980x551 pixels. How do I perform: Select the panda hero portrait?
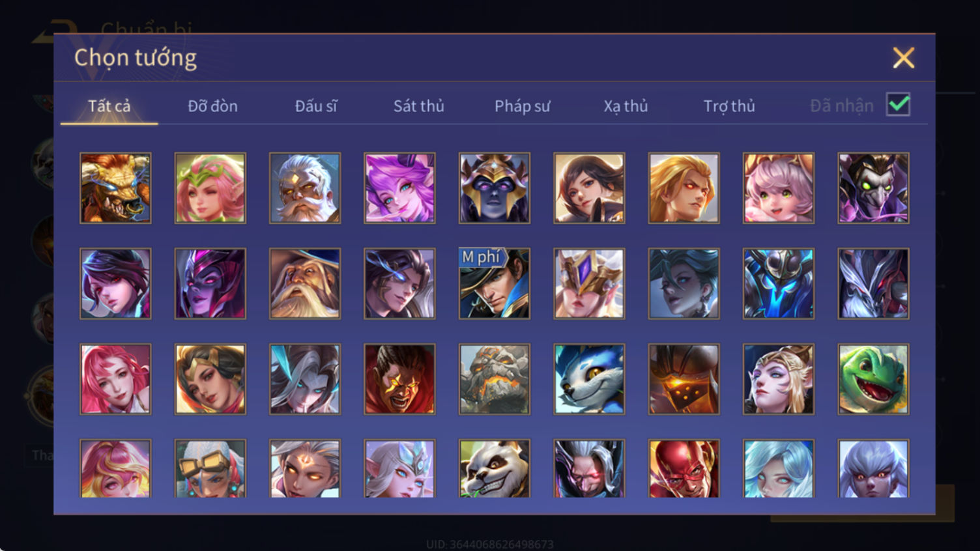(495, 468)
